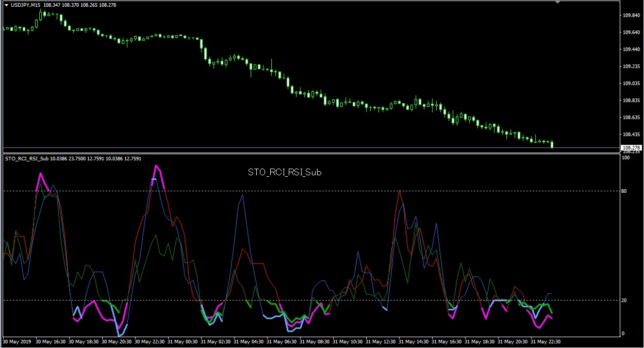The image size is (644, 348).
Task: Click the 30 May 22:30 time label
Action: click(x=150, y=341)
